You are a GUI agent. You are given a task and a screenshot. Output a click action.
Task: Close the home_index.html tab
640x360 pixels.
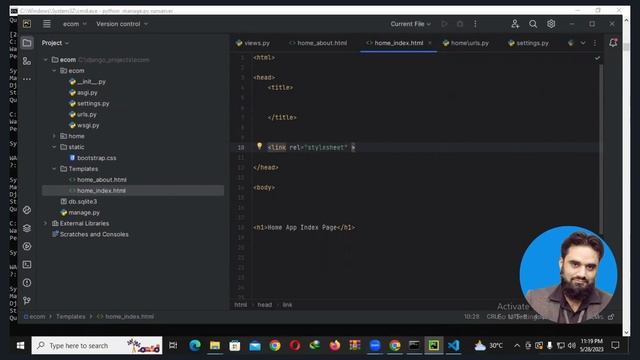click(430, 43)
